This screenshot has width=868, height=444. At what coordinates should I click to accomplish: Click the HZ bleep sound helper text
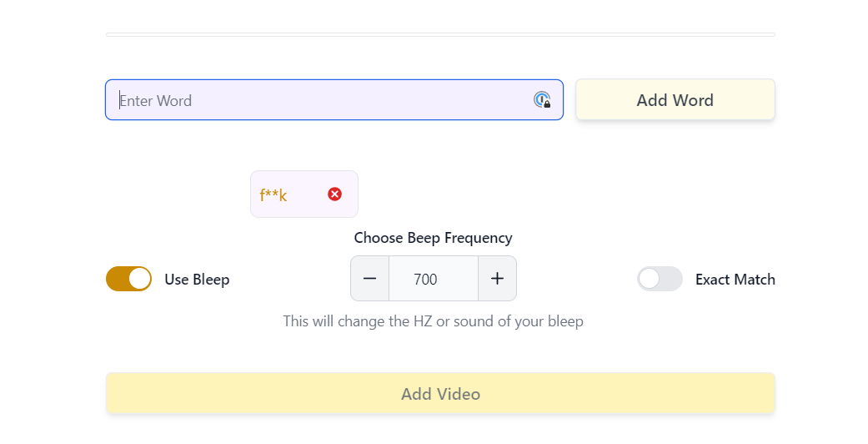433,321
